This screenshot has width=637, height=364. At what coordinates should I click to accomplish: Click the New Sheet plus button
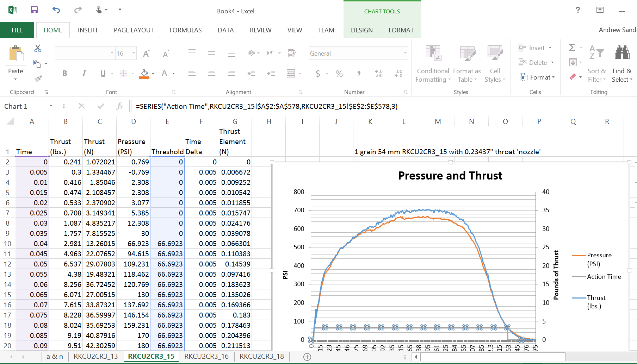[307, 357]
